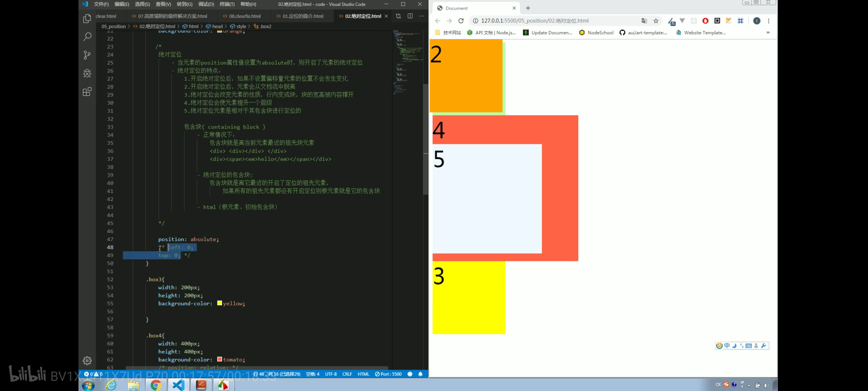Open the aui/art-template bookmark
The width and height of the screenshot is (868, 391).
point(643,33)
